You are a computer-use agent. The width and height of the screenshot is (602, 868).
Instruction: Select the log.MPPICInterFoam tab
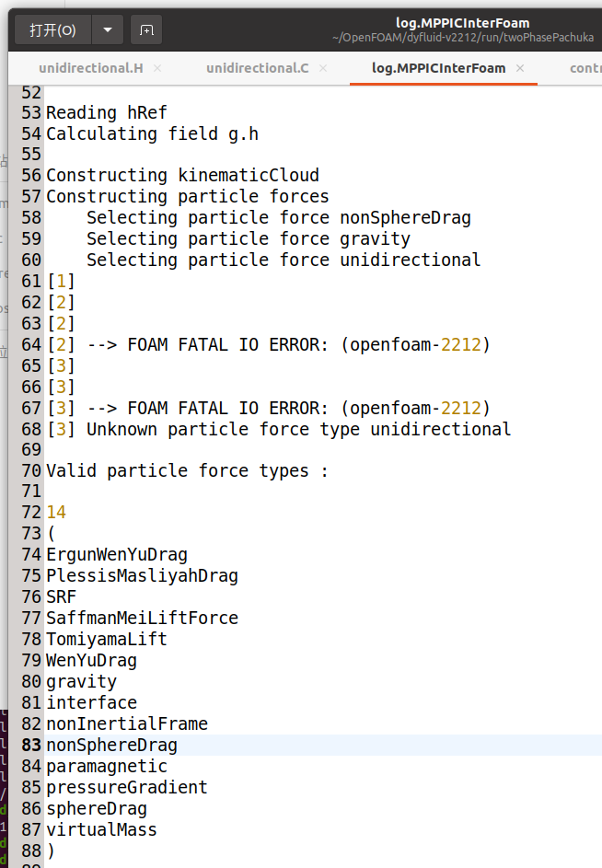[x=438, y=68]
